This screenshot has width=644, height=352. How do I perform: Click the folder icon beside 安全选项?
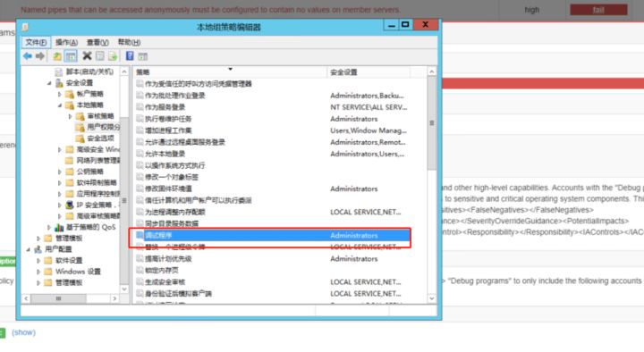click(80, 138)
